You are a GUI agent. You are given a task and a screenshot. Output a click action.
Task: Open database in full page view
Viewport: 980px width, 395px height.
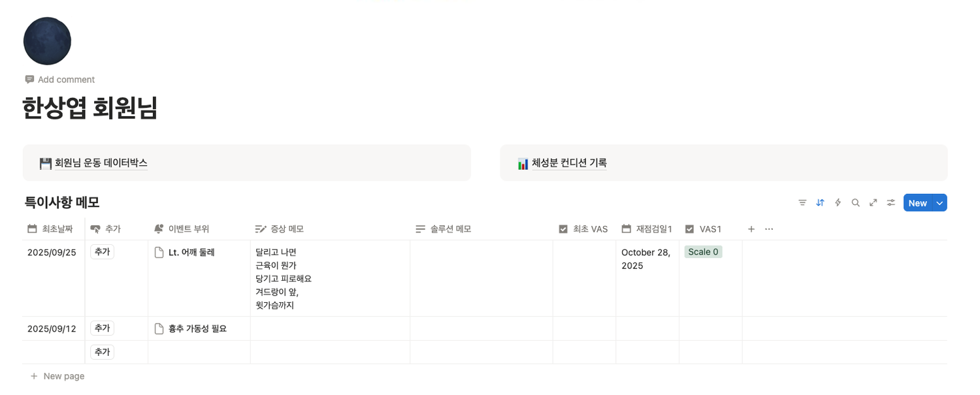coord(873,203)
